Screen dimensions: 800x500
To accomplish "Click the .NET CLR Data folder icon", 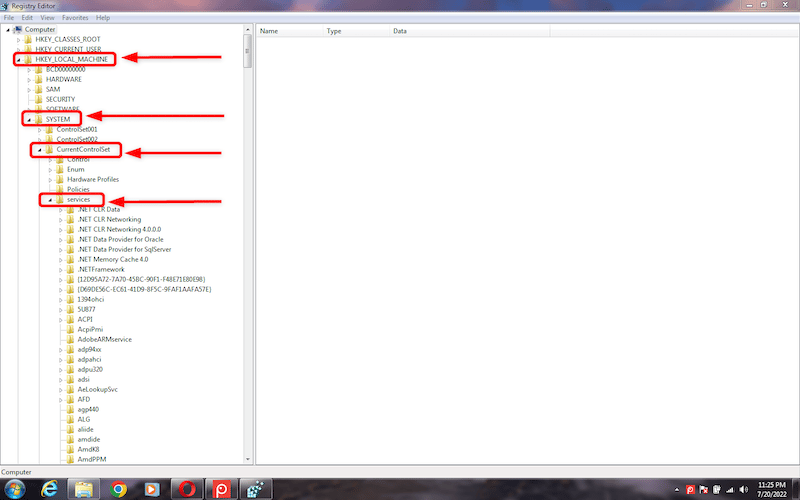I will pos(70,209).
